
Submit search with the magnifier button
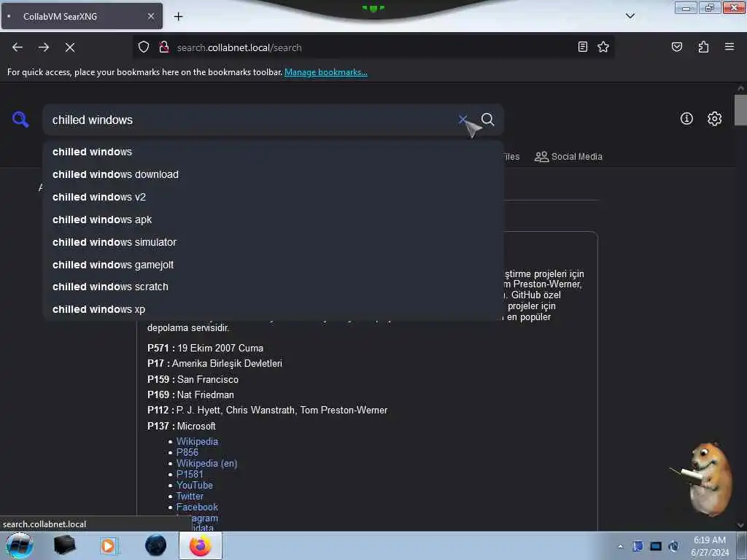(x=487, y=120)
